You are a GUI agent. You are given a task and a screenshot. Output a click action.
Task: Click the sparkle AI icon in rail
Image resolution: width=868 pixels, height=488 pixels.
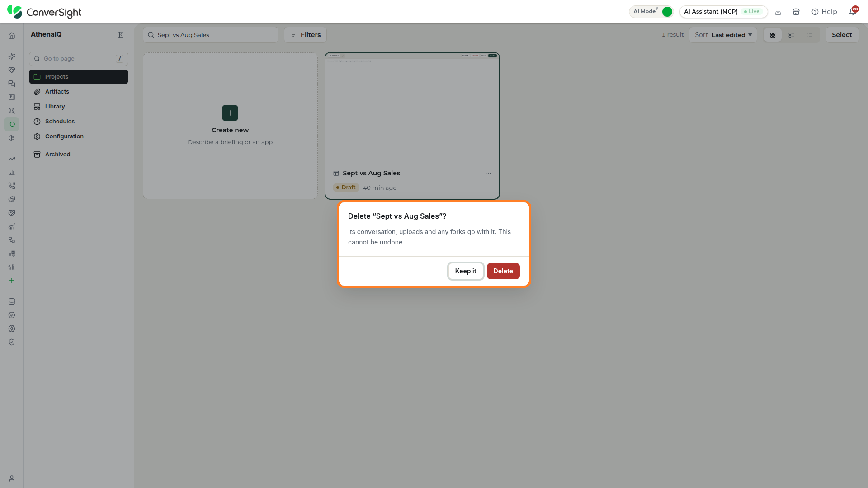coord(12,56)
